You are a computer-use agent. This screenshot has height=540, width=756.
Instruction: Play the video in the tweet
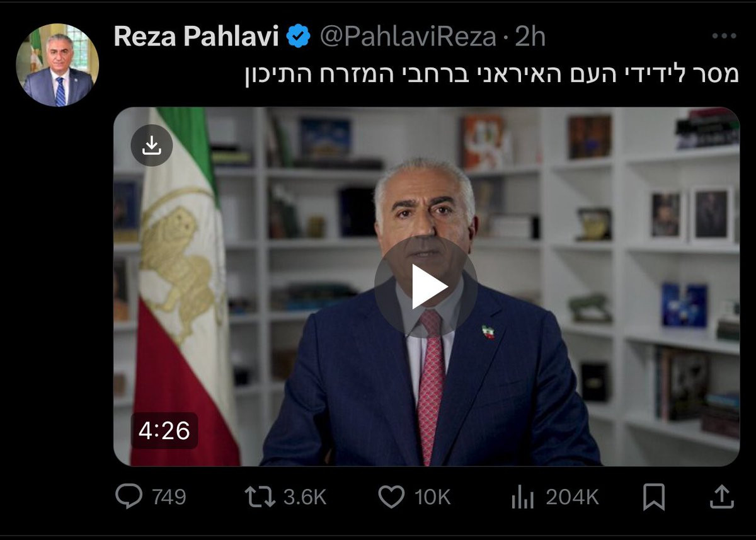coord(426,287)
